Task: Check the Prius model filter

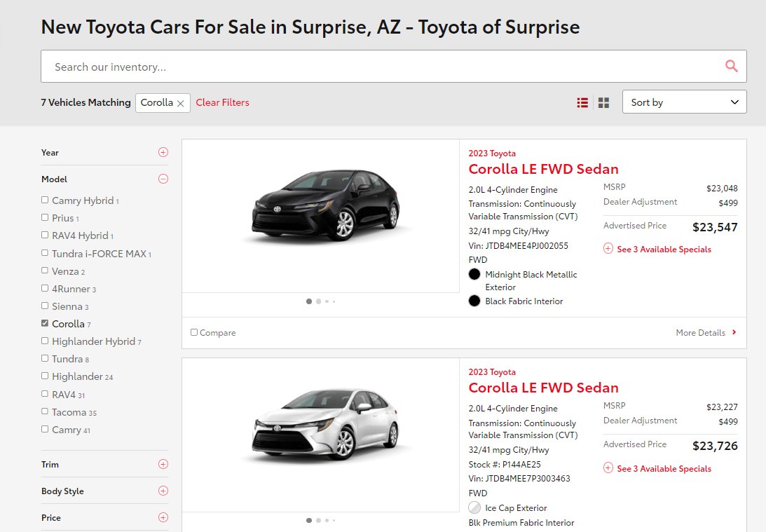Action: [x=45, y=217]
